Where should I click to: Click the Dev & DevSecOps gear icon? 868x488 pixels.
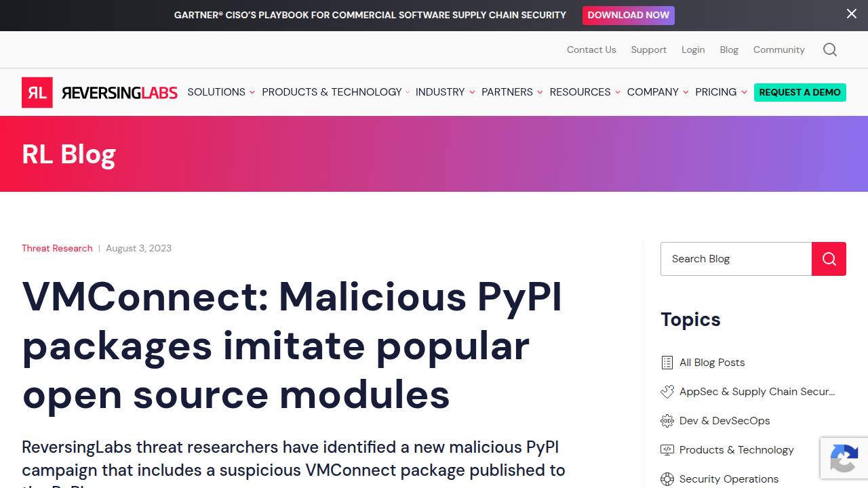[667, 421]
